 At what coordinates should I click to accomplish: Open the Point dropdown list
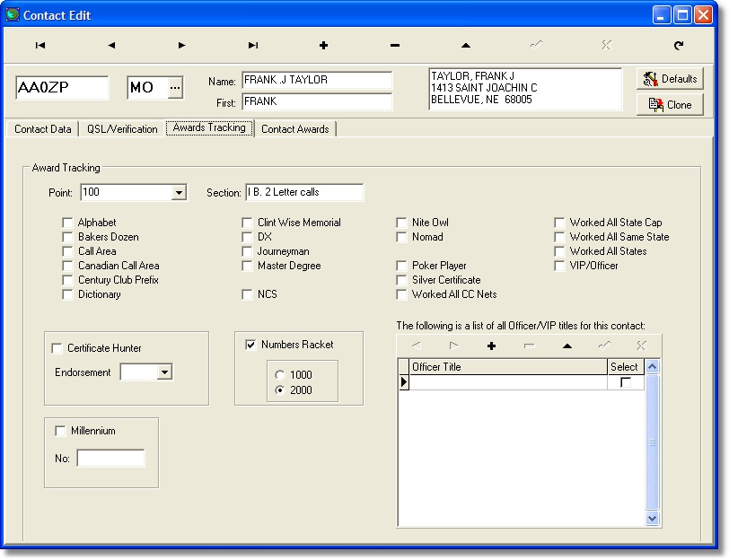click(x=179, y=193)
